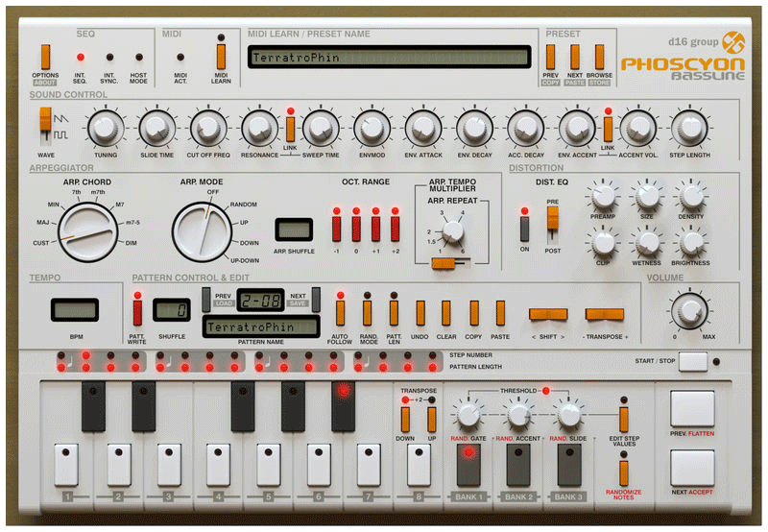Click the Sweep Time knob
The height and width of the screenshot is (532, 768).
pyautogui.click(x=321, y=128)
